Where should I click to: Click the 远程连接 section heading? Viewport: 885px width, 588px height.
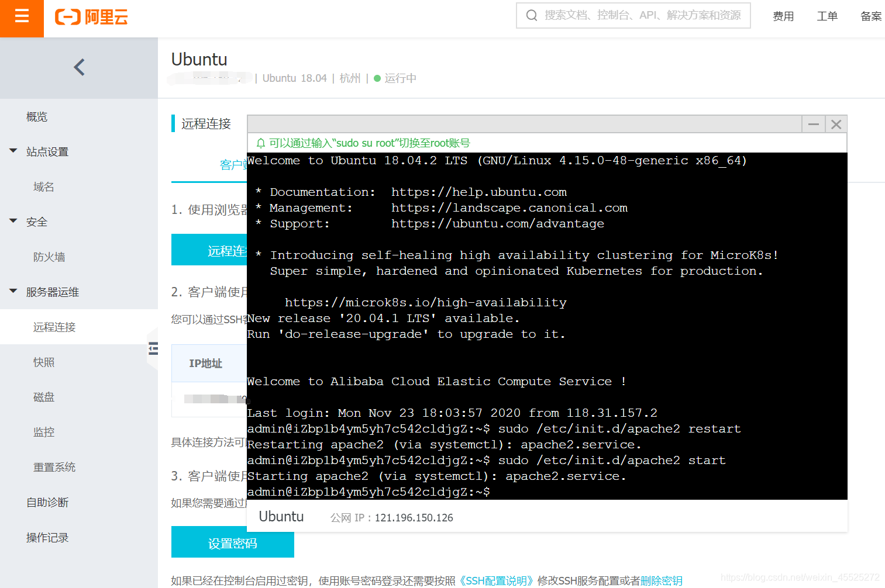206,124
